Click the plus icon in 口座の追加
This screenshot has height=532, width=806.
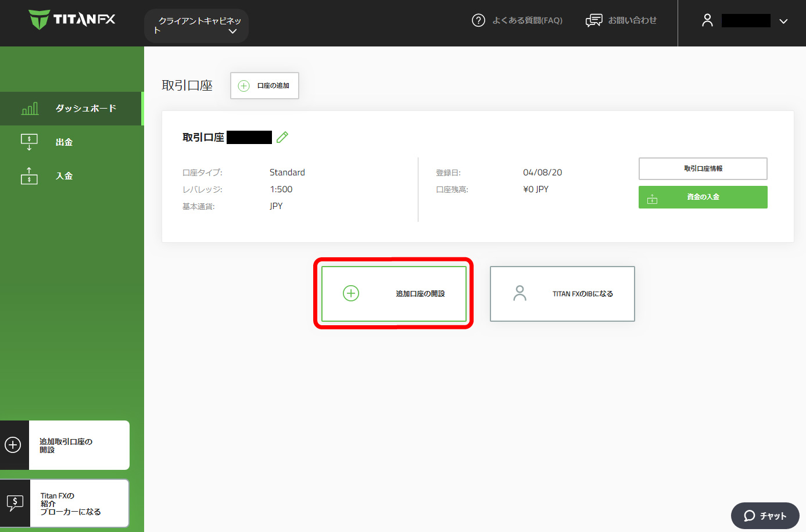tap(244, 86)
